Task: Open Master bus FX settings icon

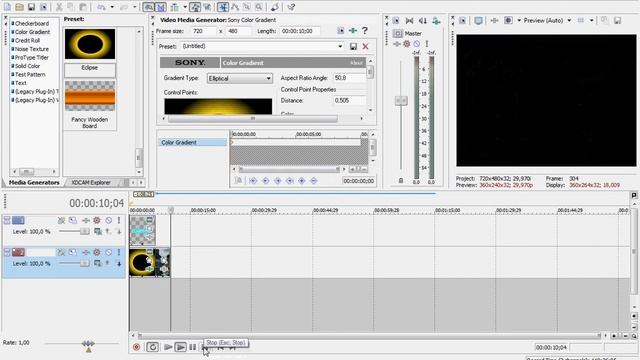Action: click(x=396, y=44)
